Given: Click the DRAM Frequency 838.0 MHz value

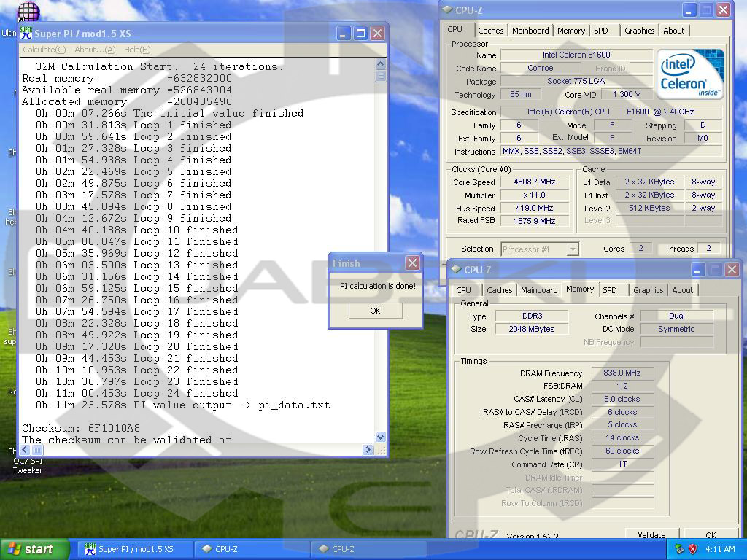Looking at the screenshot, I should pos(622,373).
